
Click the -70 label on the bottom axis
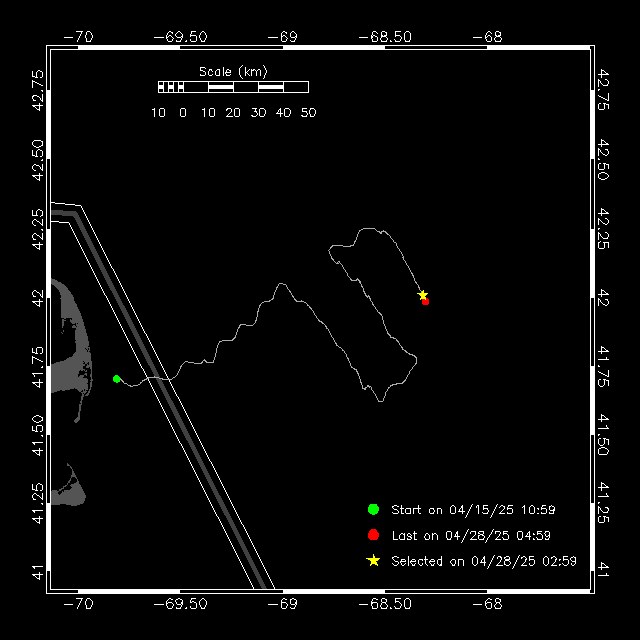tap(78, 604)
